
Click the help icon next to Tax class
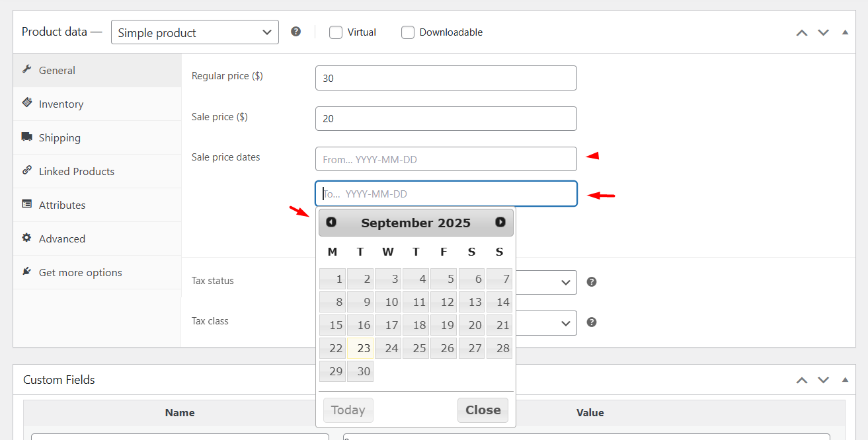click(x=592, y=322)
